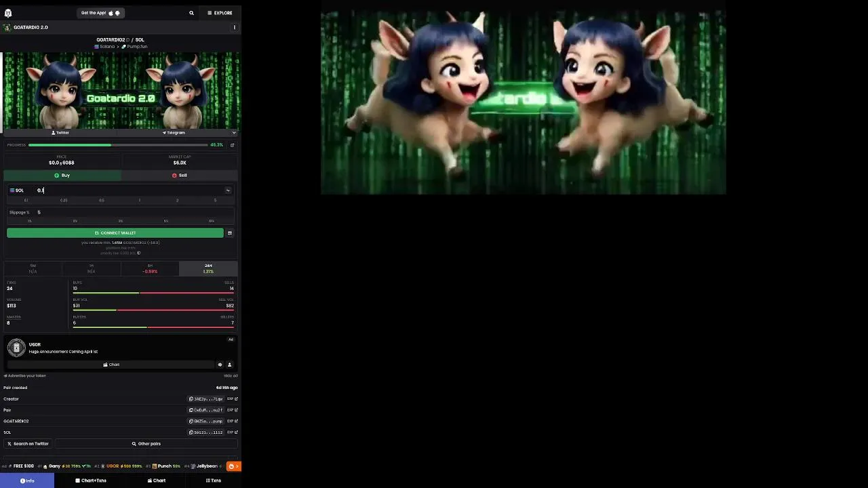868x488 pixels.
Task: Copy the GOATARDIO2 token address ending pump
Action: [206, 422]
